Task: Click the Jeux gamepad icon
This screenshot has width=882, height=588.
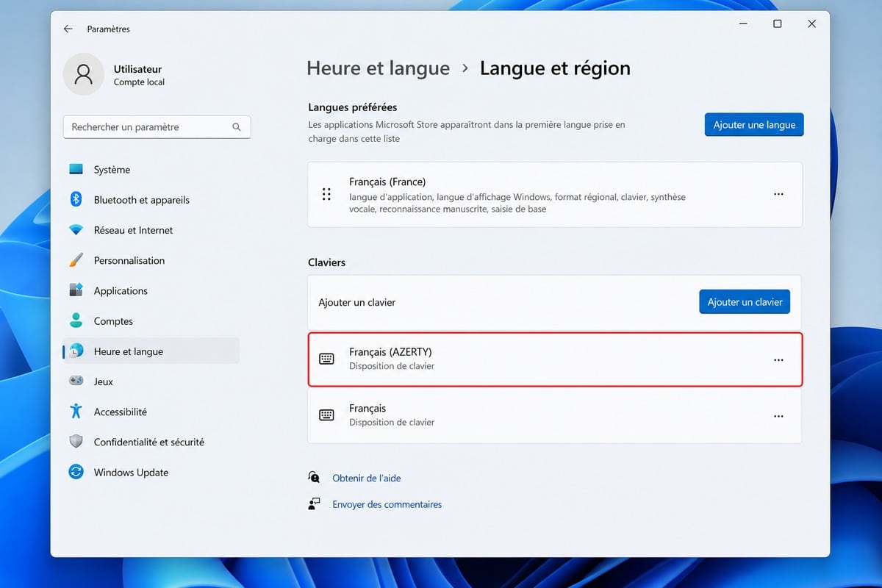Action: [x=76, y=381]
